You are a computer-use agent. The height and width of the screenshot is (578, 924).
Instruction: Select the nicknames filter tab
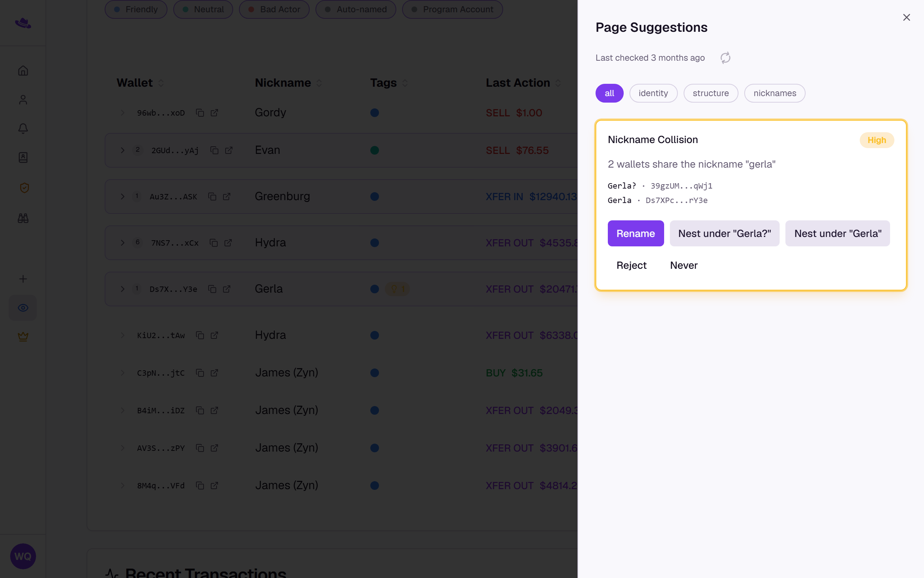point(775,93)
